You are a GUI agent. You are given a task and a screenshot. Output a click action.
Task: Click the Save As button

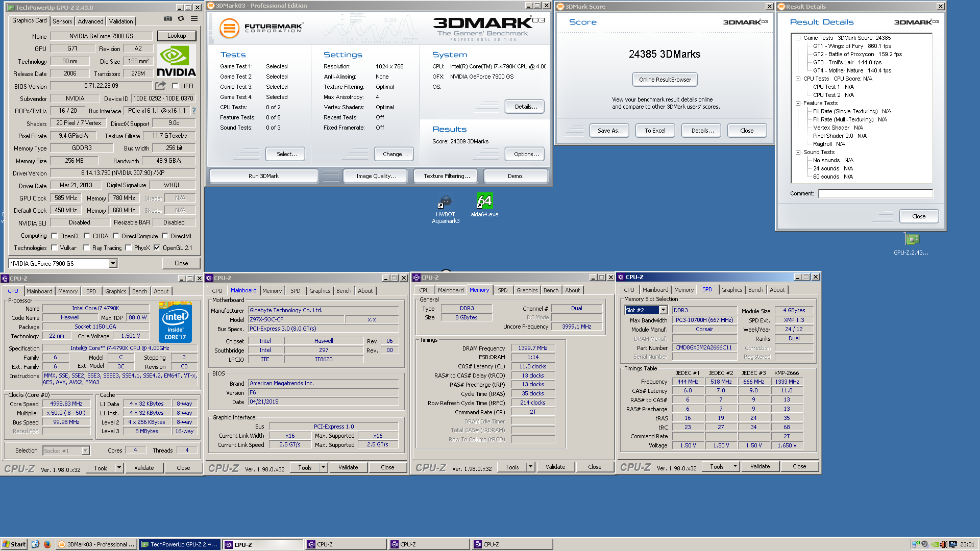[610, 131]
